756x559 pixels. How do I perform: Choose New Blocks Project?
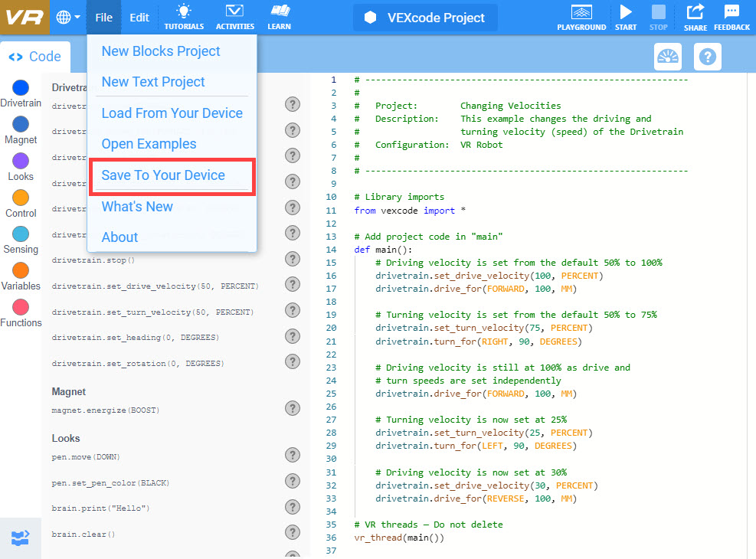coord(161,51)
